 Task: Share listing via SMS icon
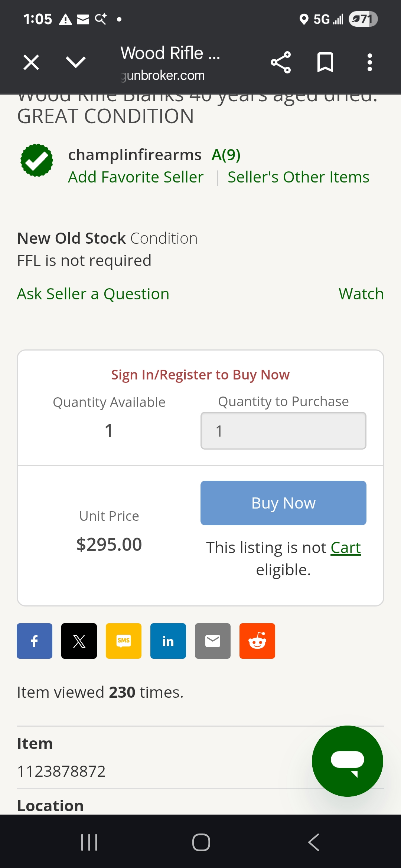[x=124, y=641]
